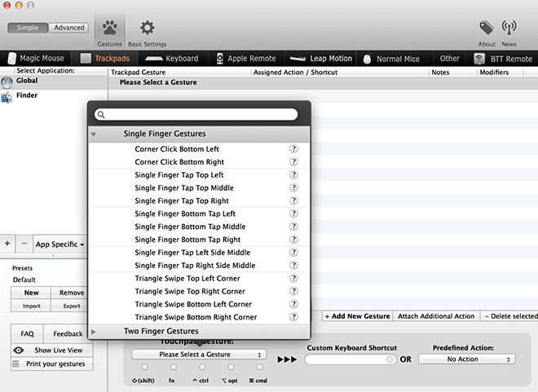Viewport: 538px width, 392px height.
Task: Open the FAQ button
Action: (x=27, y=333)
